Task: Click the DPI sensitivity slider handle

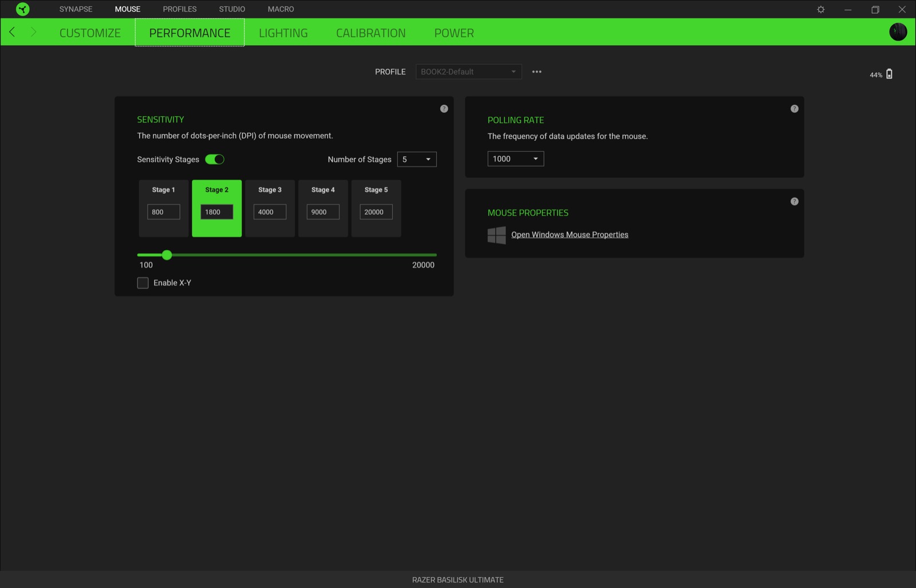Action: point(167,255)
